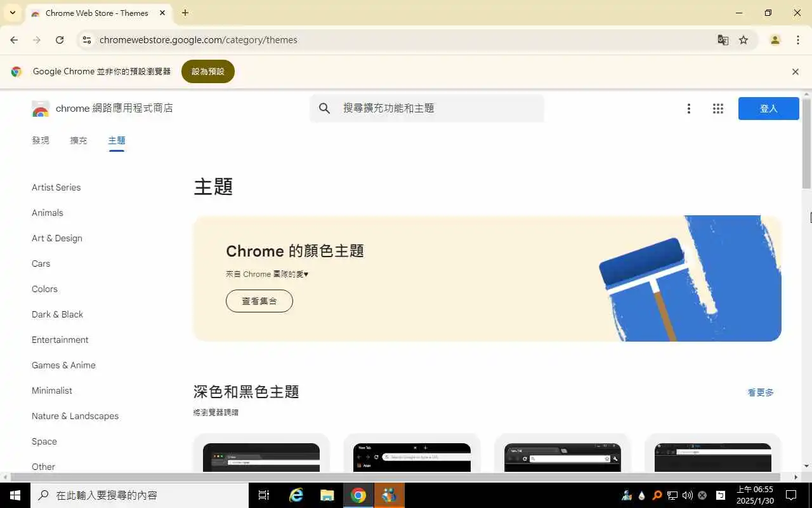Image resolution: width=812 pixels, height=508 pixels.
Task: Select the Chrome Web Store - Themes tab
Action: 96,13
